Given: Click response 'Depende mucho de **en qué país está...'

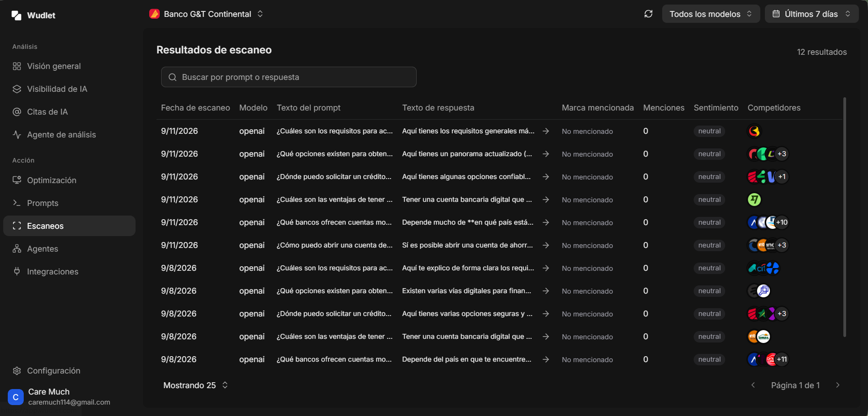Looking at the screenshot, I should [x=468, y=222].
